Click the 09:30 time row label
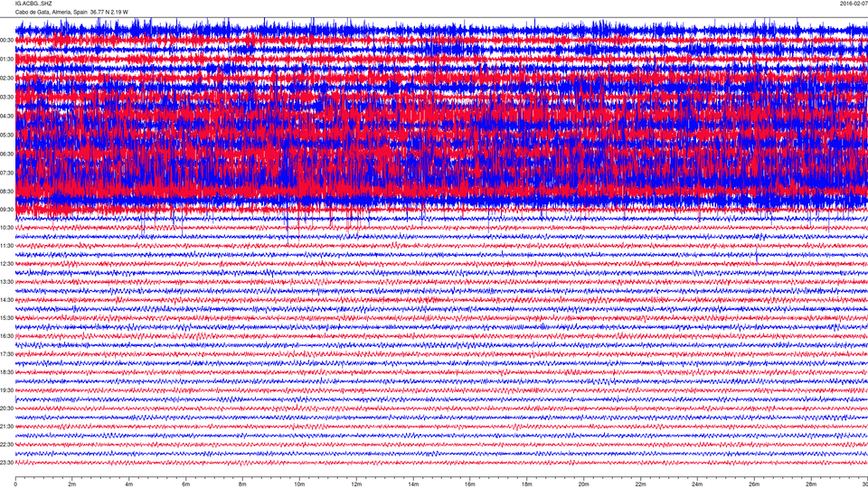The height and width of the screenshot is (488, 868). tap(6, 211)
